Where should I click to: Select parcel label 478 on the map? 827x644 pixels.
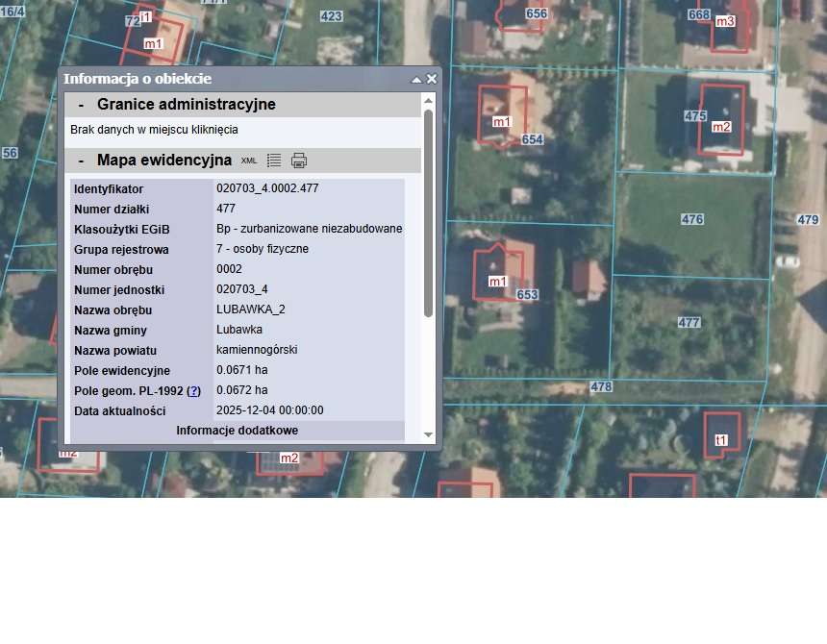601,386
